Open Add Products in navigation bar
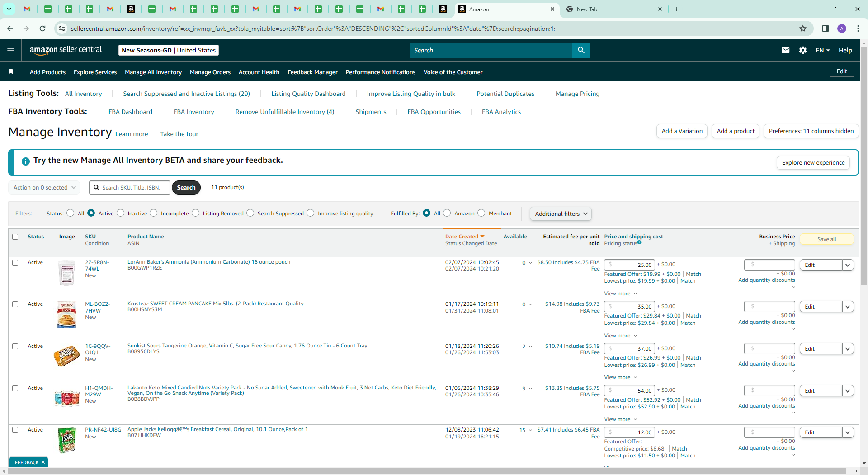 47,72
